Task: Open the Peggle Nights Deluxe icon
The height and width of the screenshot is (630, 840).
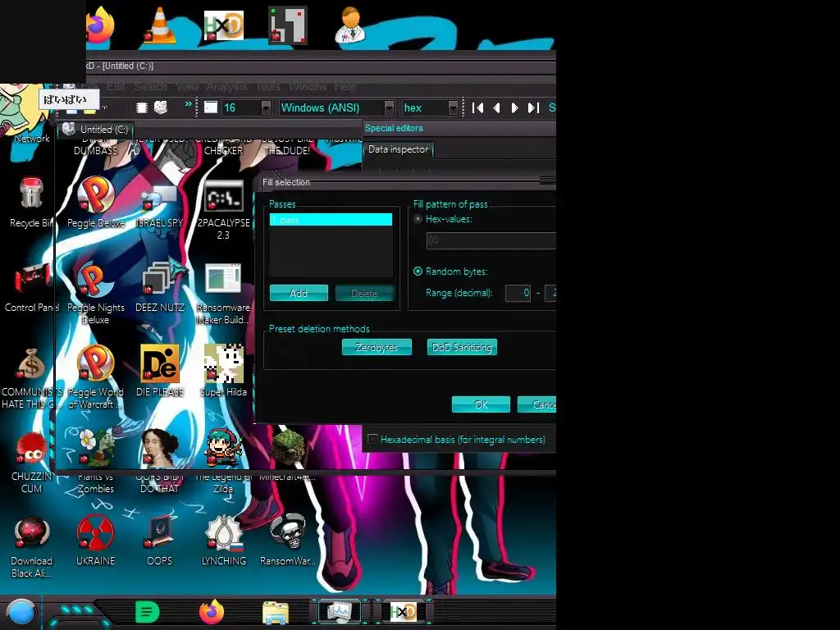Action: coord(95,293)
